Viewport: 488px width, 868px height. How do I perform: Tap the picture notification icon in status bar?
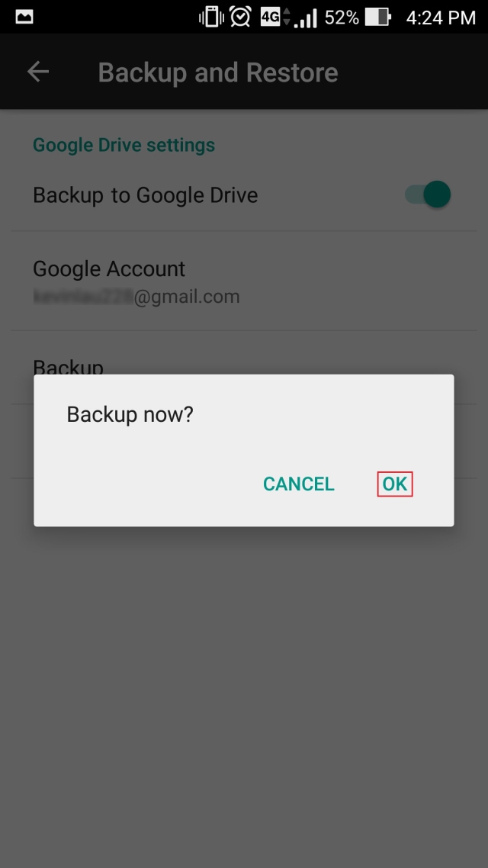24,17
